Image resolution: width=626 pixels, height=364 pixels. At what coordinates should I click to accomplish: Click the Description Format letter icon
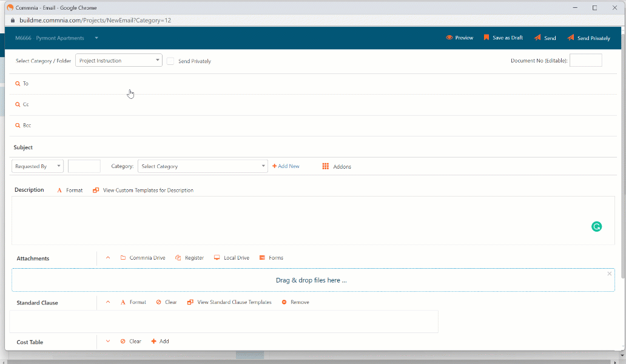coord(59,190)
